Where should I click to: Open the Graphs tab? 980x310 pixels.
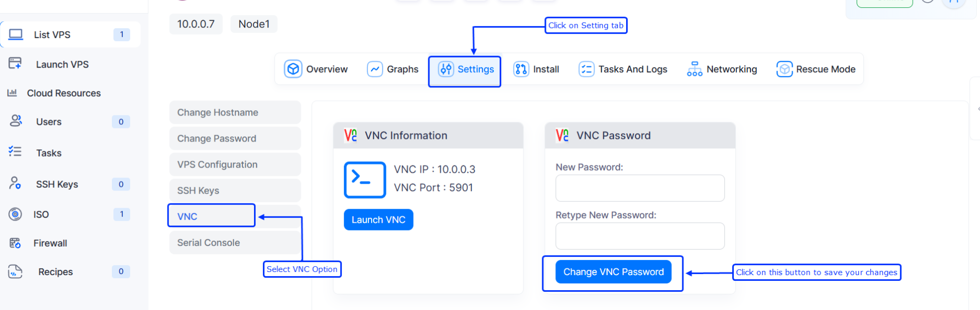pyautogui.click(x=393, y=69)
